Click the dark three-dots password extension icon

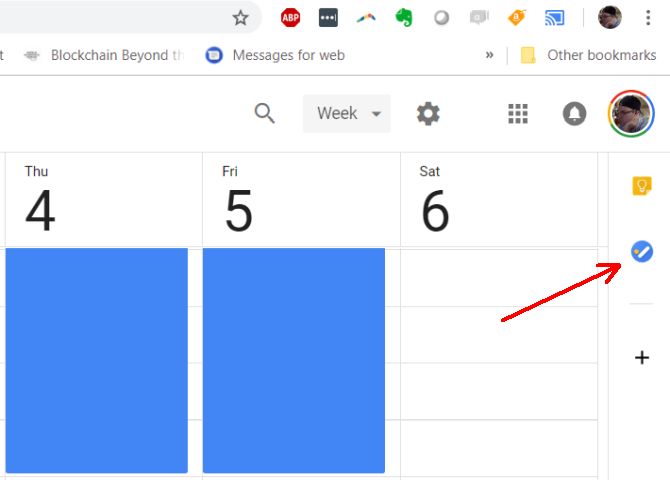[328, 18]
